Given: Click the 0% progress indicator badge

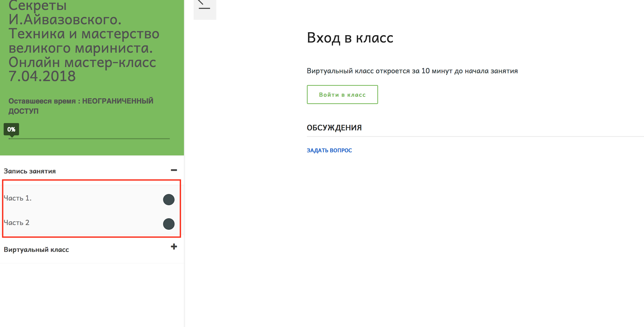Looking at the screenshot, I should (11, 129).
